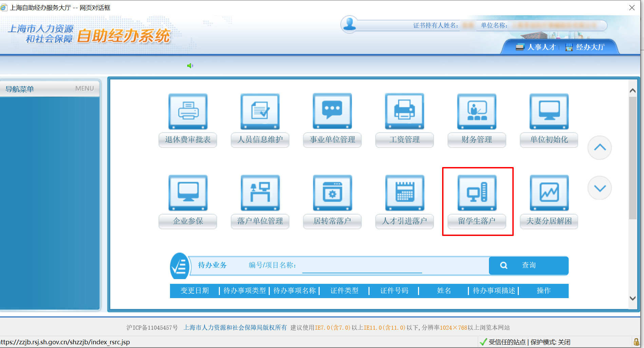Screen dimensions: 644x348
Task: Click the 操作 column header
Action: [x=544, y=291]
